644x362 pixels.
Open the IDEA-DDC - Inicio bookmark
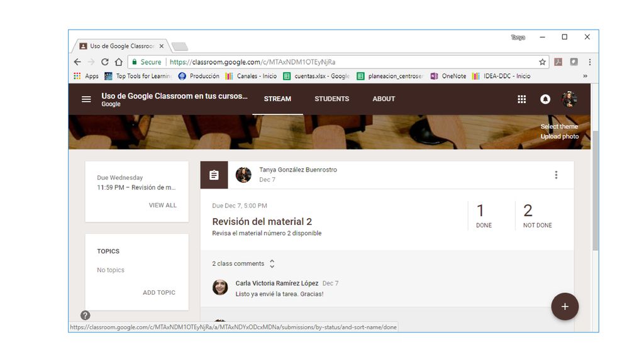pyautogui.click(x=501, y=76)
